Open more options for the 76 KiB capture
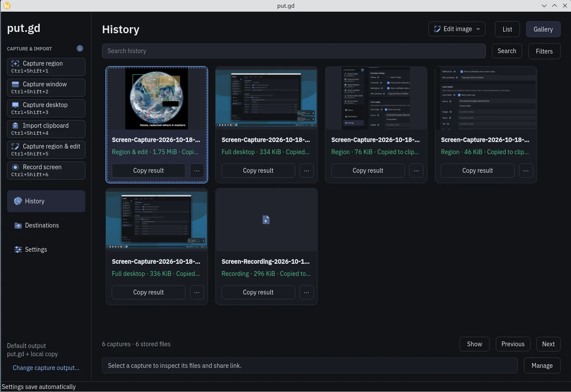The width and height of the screenshot is (571, 392). click(x=416, y=171)
